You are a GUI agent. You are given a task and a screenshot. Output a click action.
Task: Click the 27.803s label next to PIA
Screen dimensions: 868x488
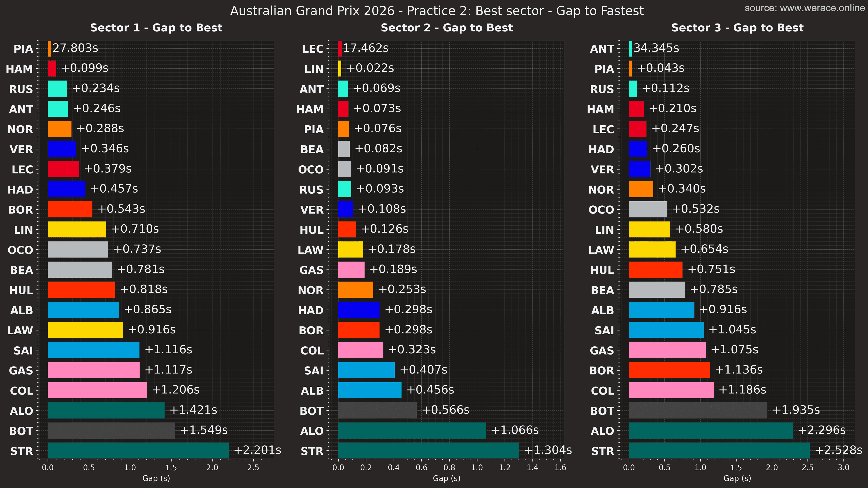(x=75, y=48)
